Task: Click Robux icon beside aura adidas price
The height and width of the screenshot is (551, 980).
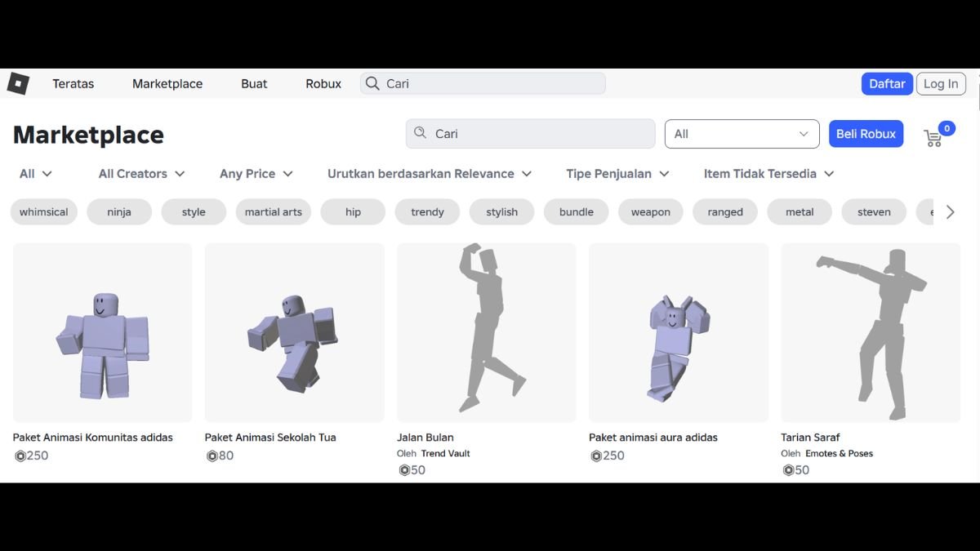Action: tap(596, 455)
